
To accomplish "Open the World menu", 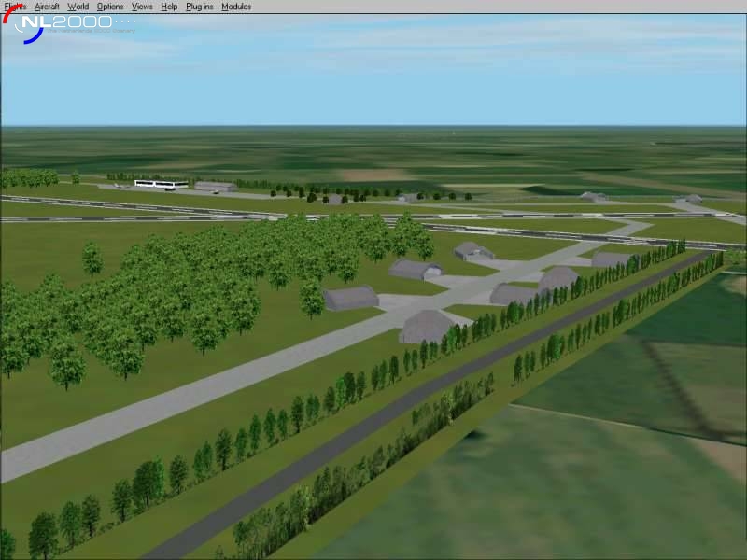I will point(78,7).
